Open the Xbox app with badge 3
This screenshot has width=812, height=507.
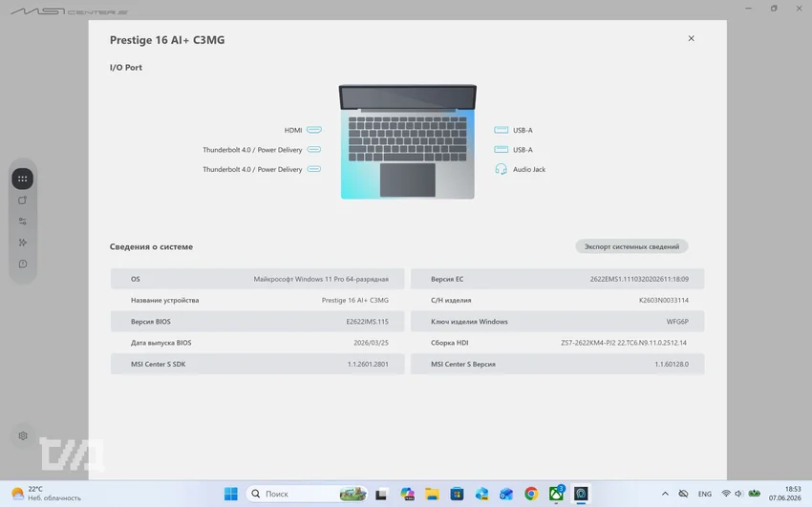[556, 494]
